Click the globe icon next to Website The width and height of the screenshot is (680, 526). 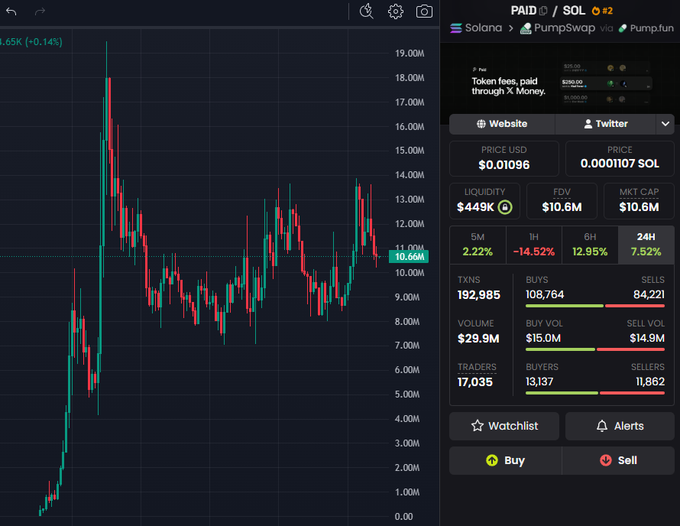coord(481,124)
